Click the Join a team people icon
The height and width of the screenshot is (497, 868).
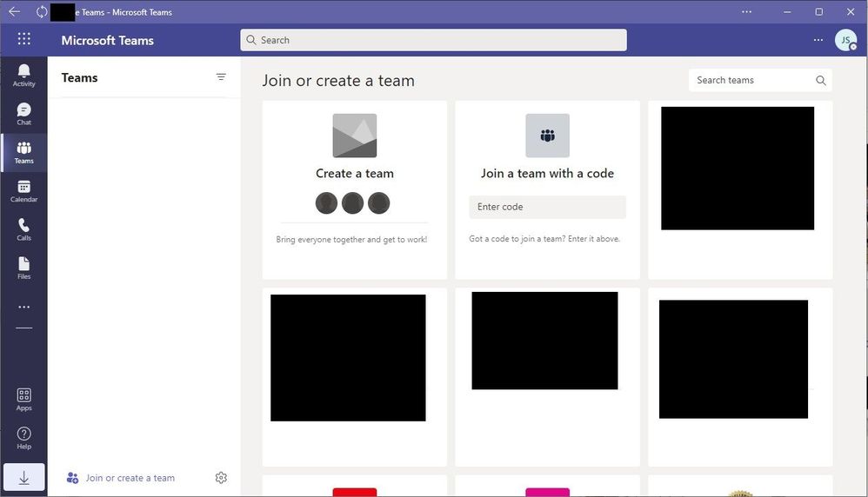click(x=547, y=136)
